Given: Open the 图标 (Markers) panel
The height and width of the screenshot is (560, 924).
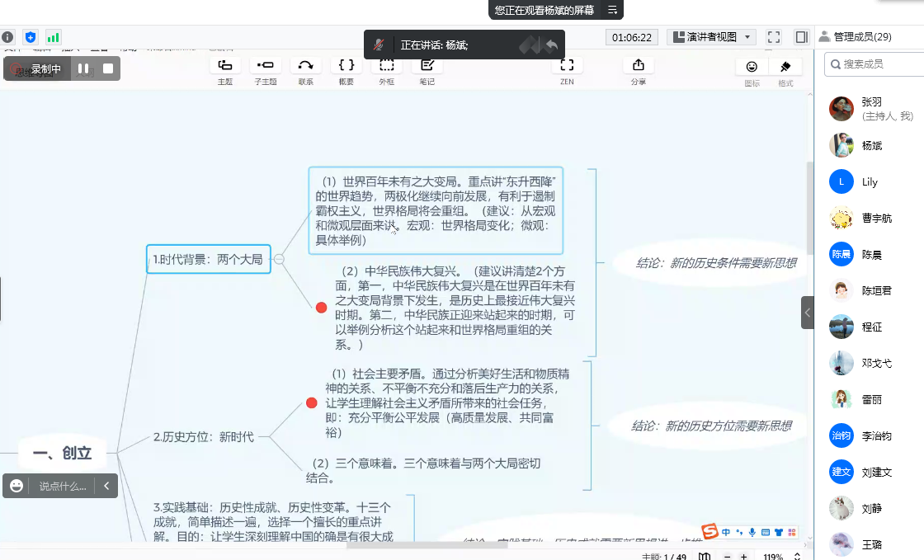Looking at the screenshot, I should pyautogui.click(x=752, y=68).
